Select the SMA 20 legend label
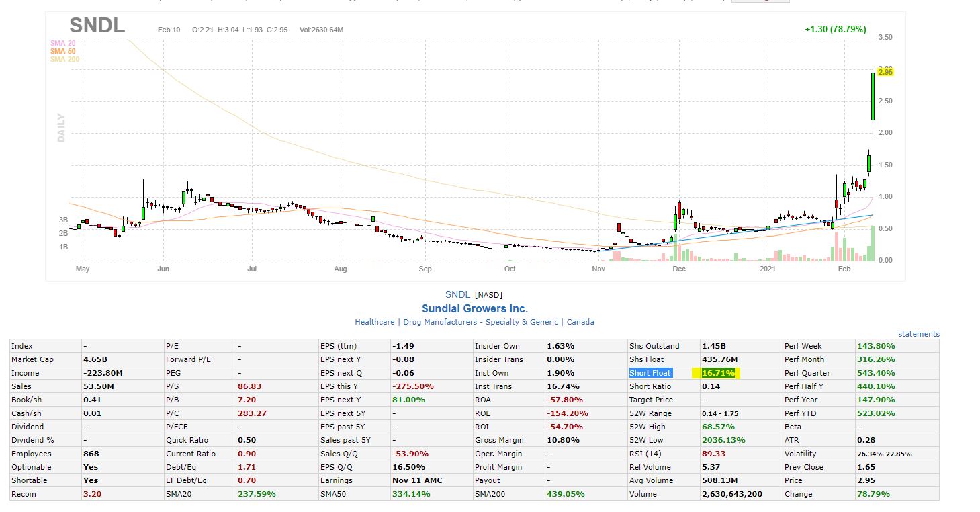The height and width of the screenshot is (512, 980). tap(62, 43)
